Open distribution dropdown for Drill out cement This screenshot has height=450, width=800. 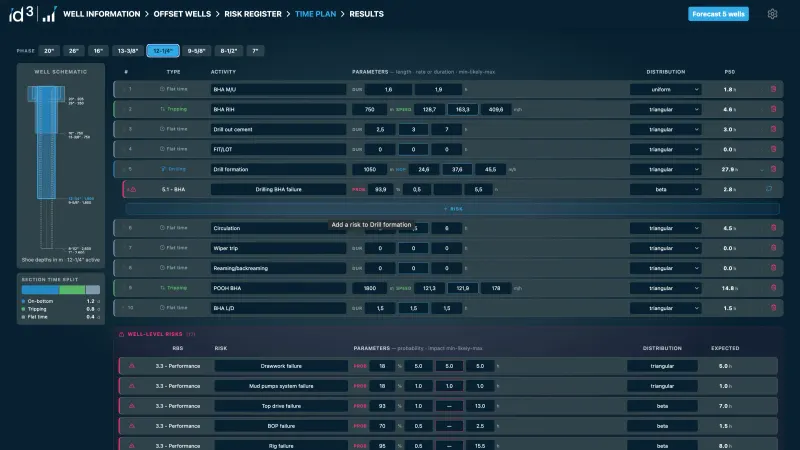pos(665,129)
